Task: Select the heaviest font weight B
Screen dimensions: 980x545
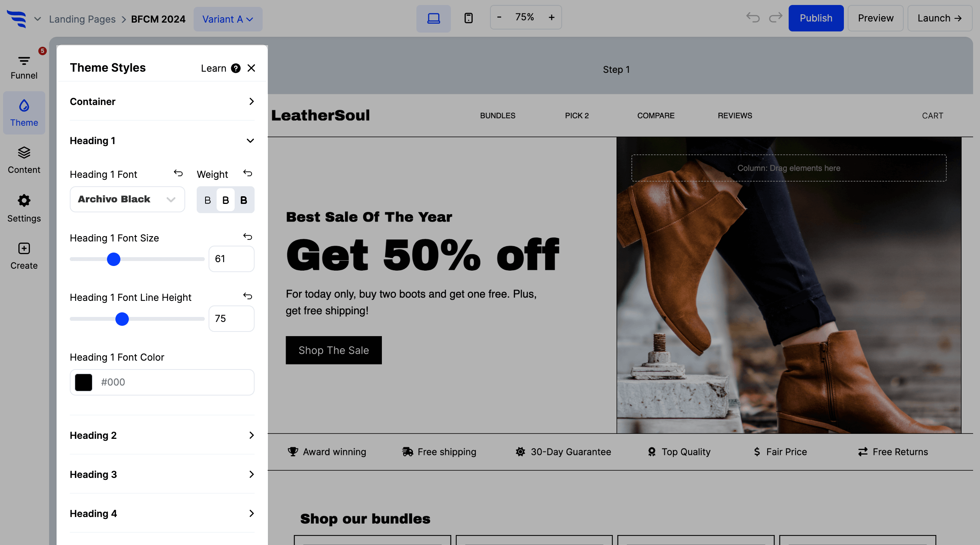Action: coord(243,200)
